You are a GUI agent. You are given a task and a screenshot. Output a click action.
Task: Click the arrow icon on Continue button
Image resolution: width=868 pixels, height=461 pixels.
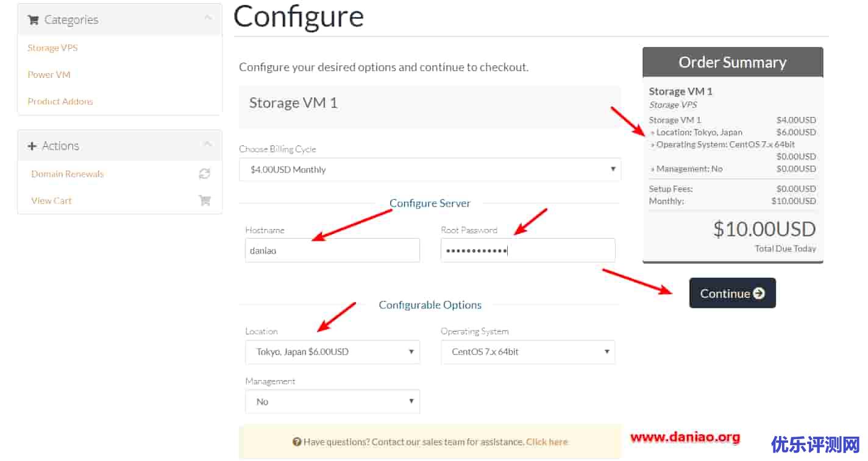(x=759, y=294)
